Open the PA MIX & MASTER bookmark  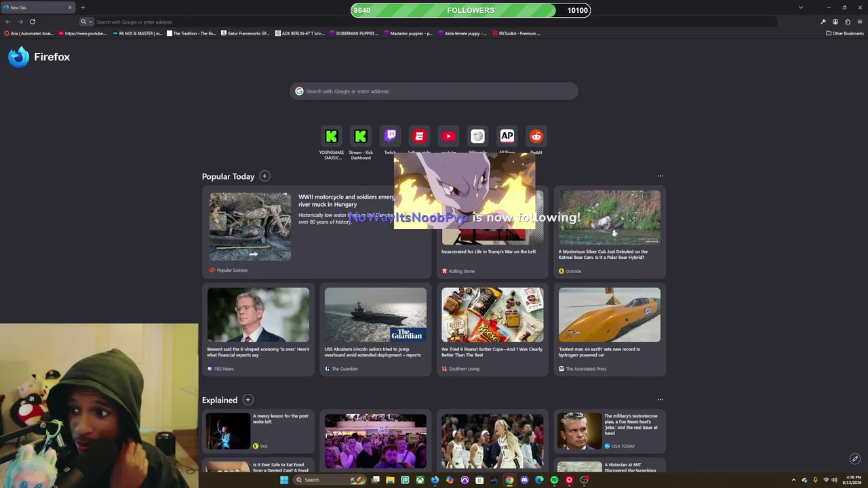pos(138,33)
